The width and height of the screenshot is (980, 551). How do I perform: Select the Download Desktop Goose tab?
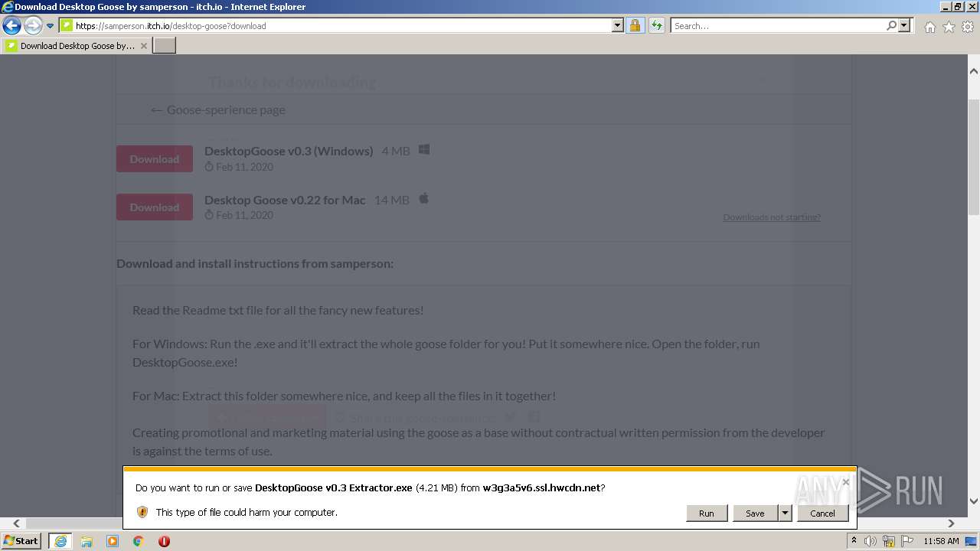[77, 46]
